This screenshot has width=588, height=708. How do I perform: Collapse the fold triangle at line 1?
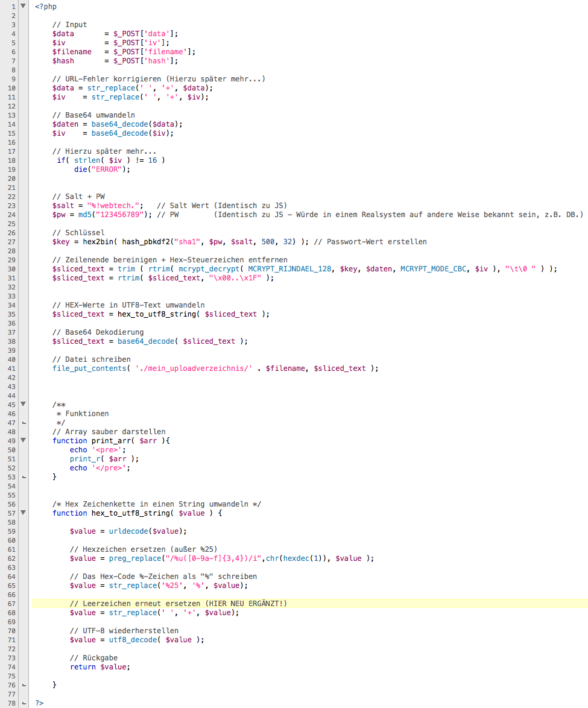click(23, 6)
